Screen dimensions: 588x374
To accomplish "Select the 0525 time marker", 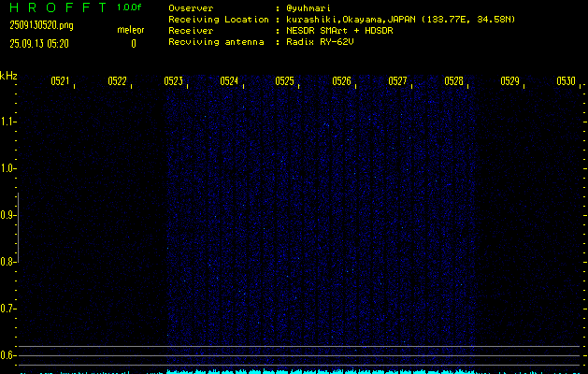I will coord(284,81).
